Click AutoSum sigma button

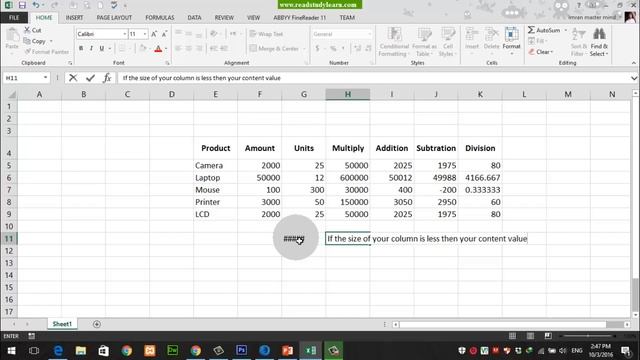(x=544, y=30)
